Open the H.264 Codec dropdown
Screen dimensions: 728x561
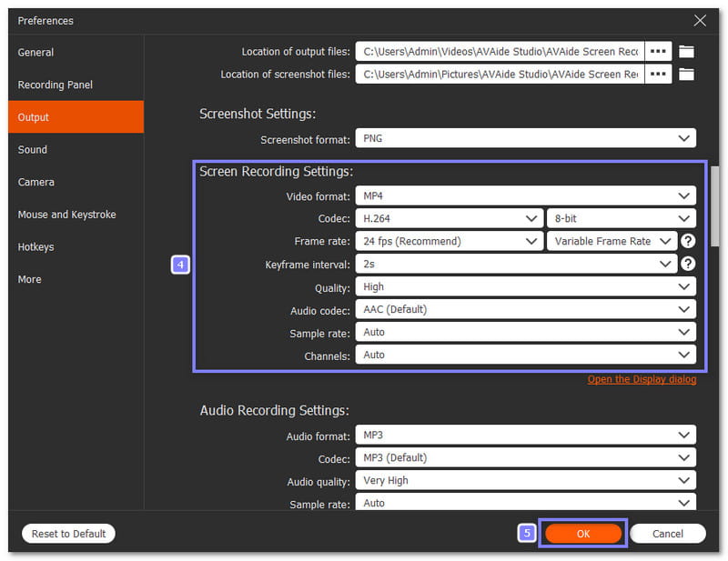tap(449, 218)
